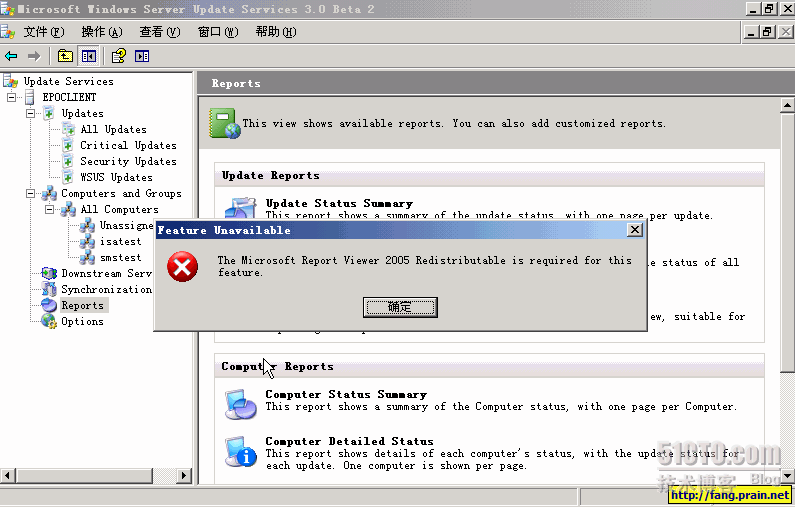Click the Back arrow toolbar icon
795x507 pixels.
(x=11, y=56)
